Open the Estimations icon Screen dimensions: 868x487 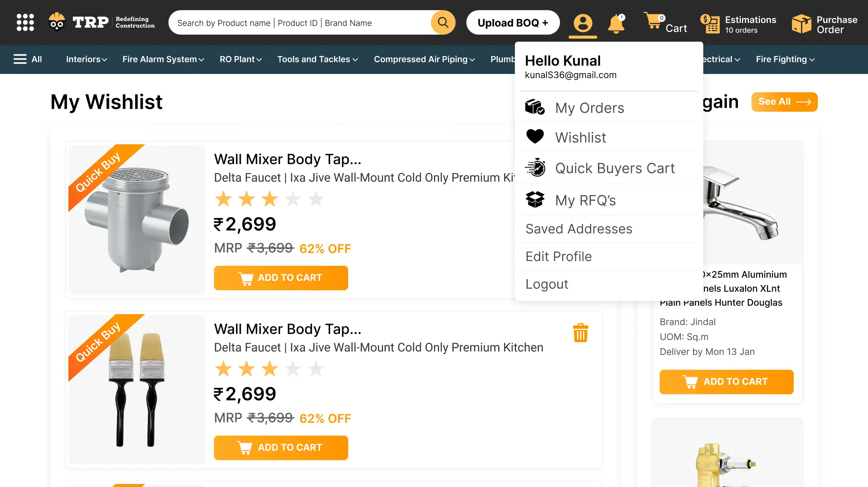(x=710, y=24)
